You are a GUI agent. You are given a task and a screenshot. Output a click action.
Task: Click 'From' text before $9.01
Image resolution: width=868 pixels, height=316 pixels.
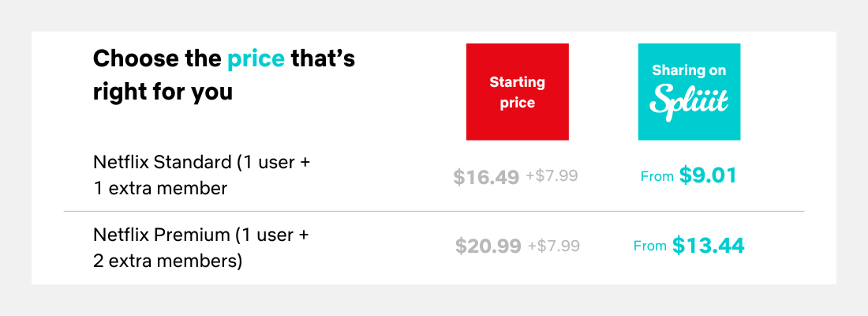click(657, 177)
